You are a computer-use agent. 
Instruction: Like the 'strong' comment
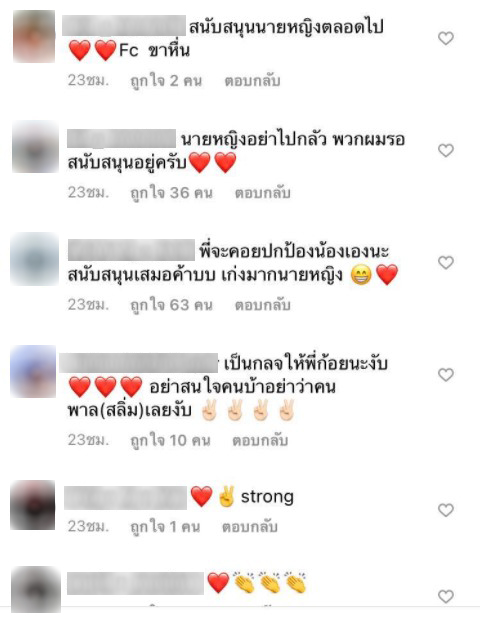coord(446,510)
